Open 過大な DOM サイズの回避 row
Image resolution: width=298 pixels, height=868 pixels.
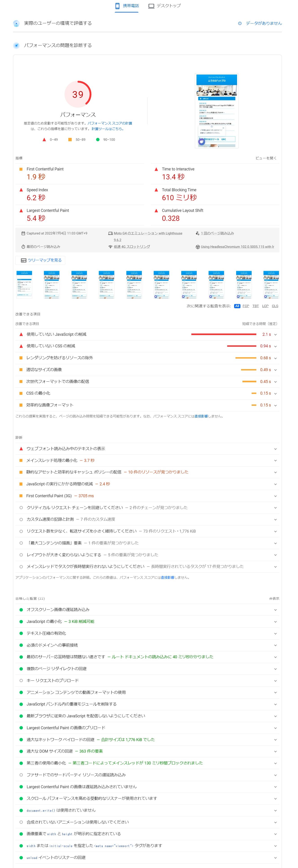(147, 751)
